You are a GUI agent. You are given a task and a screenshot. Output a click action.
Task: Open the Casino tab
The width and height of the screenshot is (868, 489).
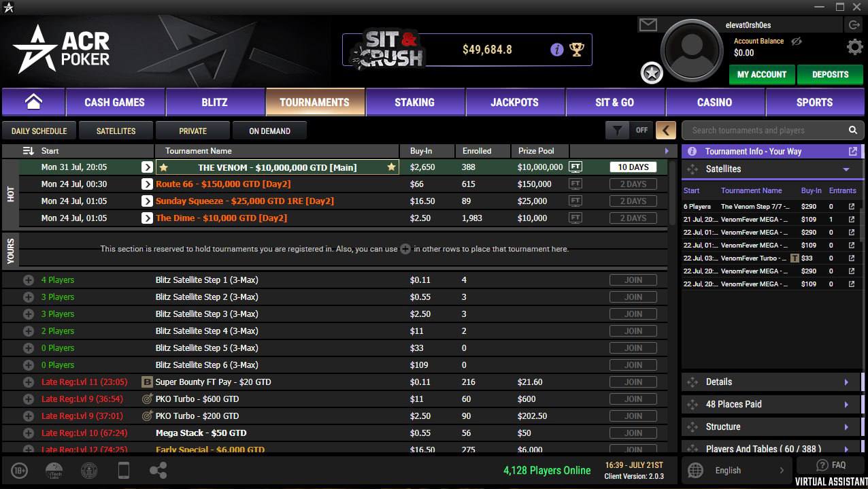[x=714, y=102]
